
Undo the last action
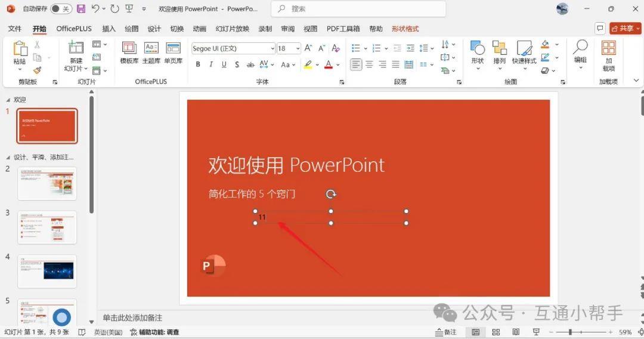[95, 8]
